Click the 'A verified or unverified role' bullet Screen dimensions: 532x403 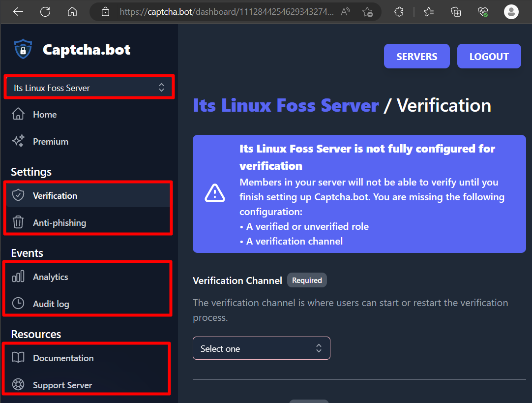click(307, 226)
